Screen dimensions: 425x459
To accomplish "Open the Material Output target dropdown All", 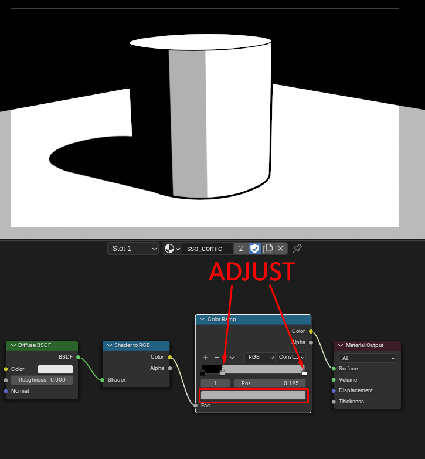I will (368, 358).
